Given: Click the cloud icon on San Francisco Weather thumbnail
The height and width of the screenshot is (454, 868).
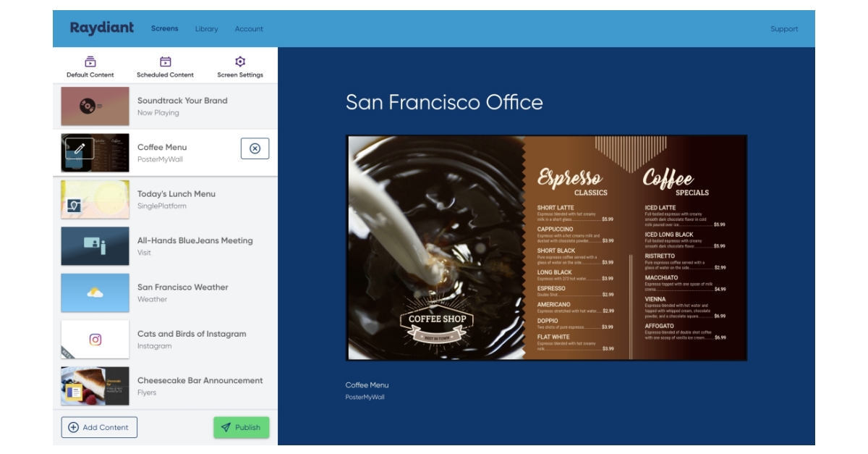Looking at the screenshot, I should pyautogui.click(x=95, y=293).
